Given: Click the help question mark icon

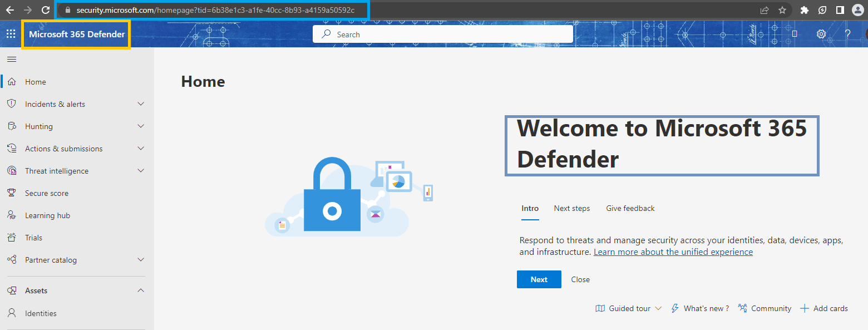Looking at the screenshot, I should click(847, 34).
